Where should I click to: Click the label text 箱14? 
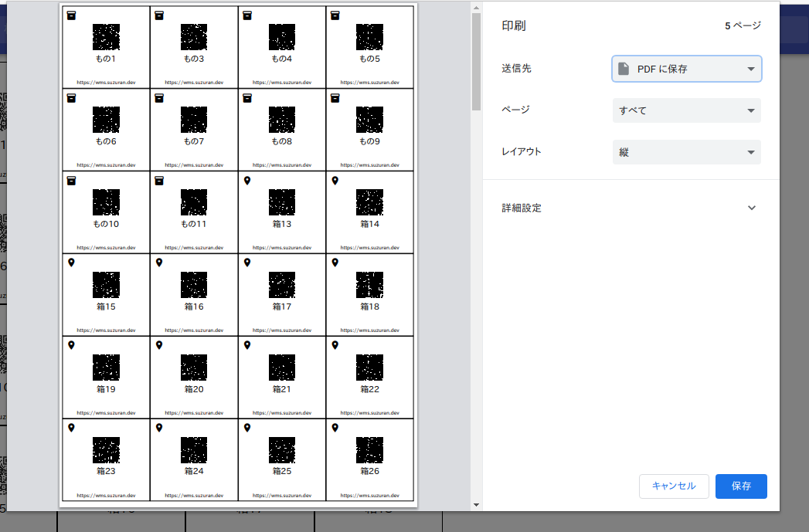[x=370, y=224]
